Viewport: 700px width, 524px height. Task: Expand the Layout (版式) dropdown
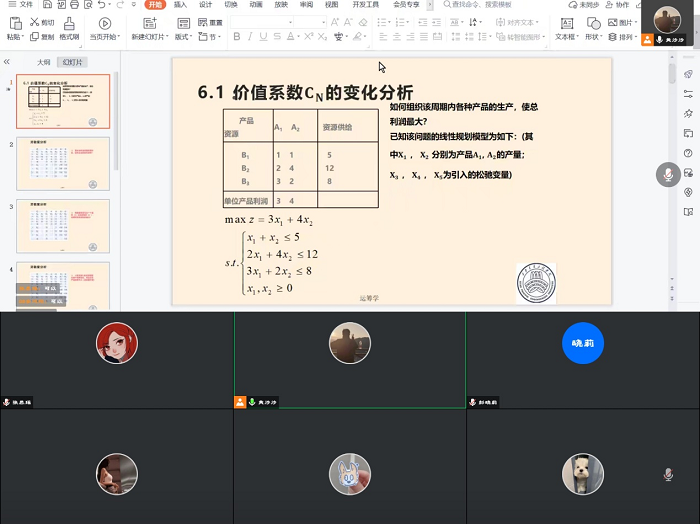pyautogui.click(x=184, y=37)
